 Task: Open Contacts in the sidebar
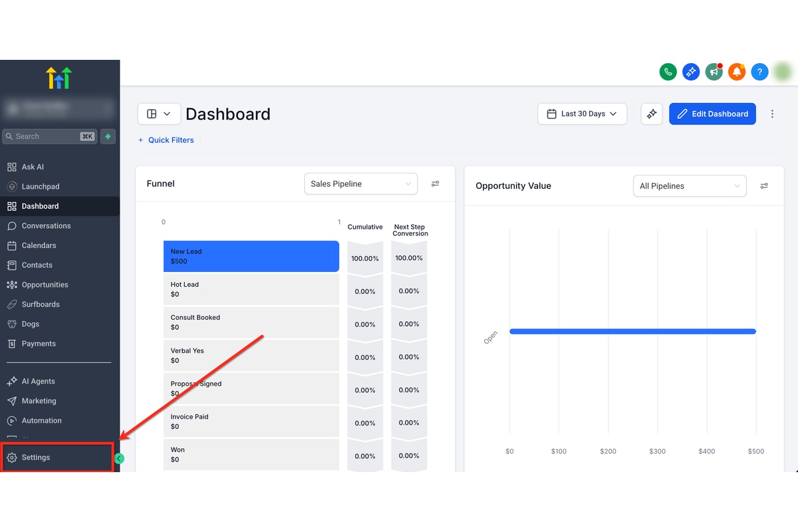tap(60, 265)
